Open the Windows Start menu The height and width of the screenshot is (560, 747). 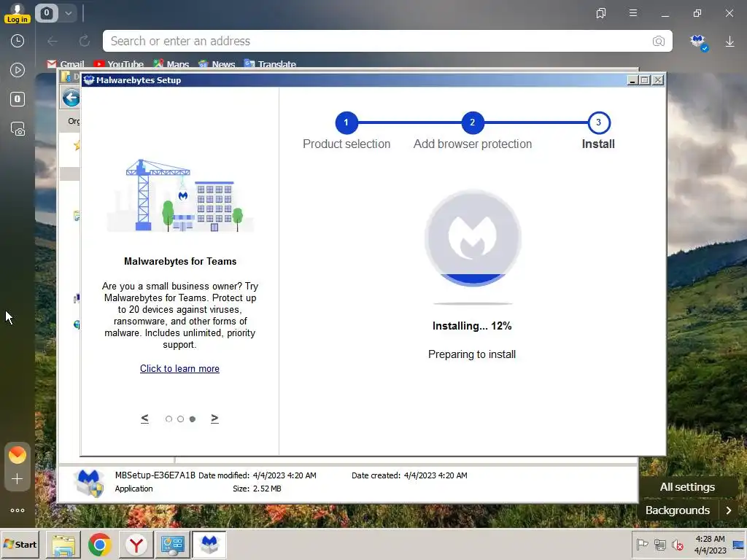20,544
